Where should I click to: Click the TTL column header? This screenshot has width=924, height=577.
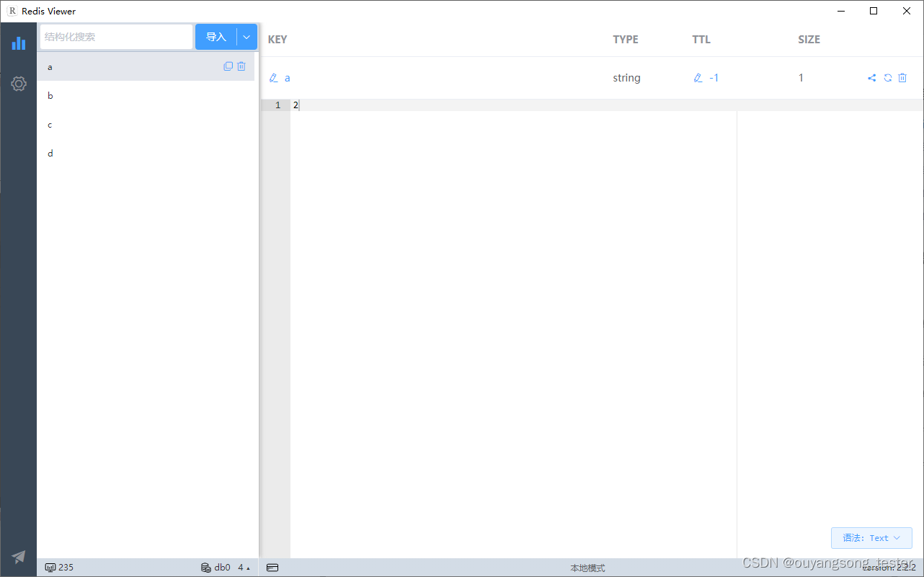pyautogui.click(x=701, y=40)
